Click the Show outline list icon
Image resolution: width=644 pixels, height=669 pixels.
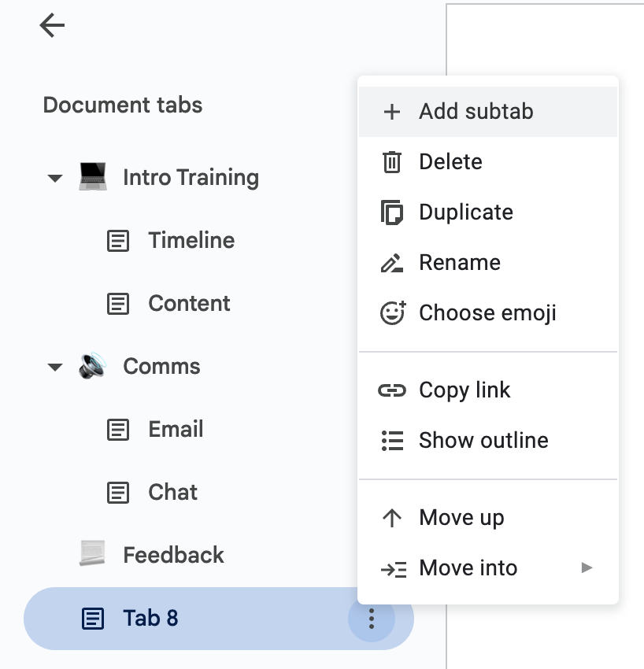tap(391, 440)
